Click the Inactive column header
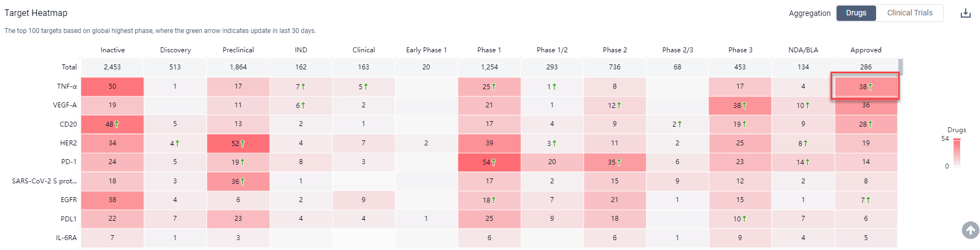 (x=112, y=50)
